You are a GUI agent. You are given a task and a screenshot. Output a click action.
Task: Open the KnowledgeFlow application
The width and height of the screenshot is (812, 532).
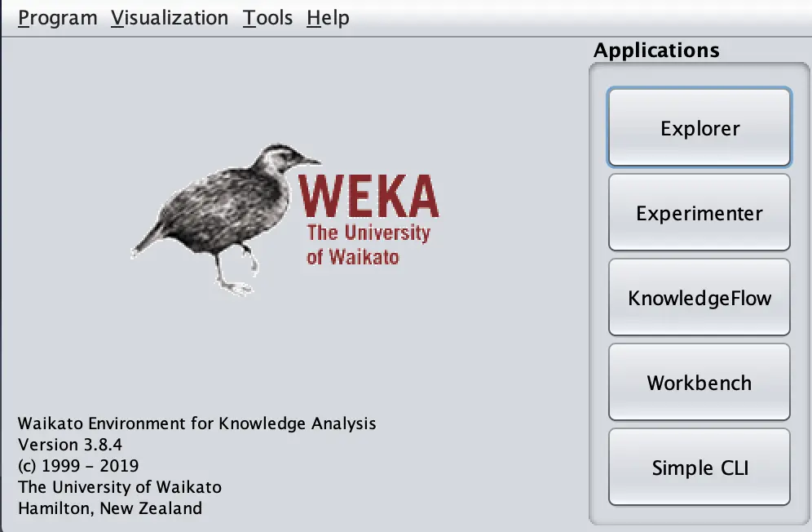[699, 298]
